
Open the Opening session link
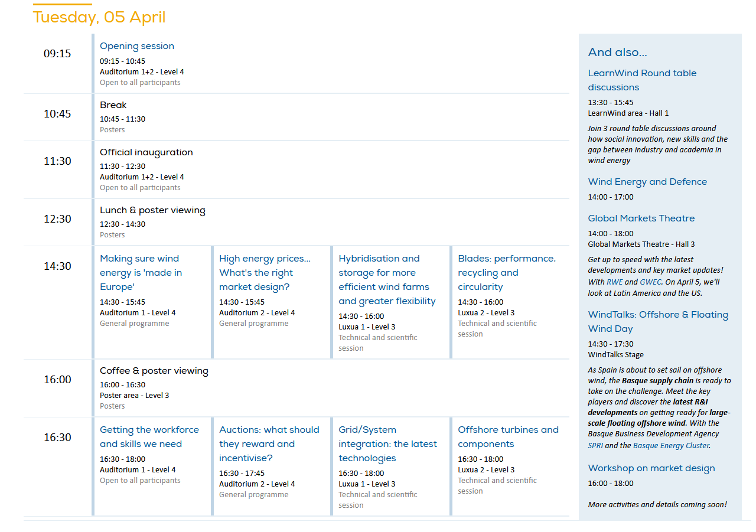[137, 46]
